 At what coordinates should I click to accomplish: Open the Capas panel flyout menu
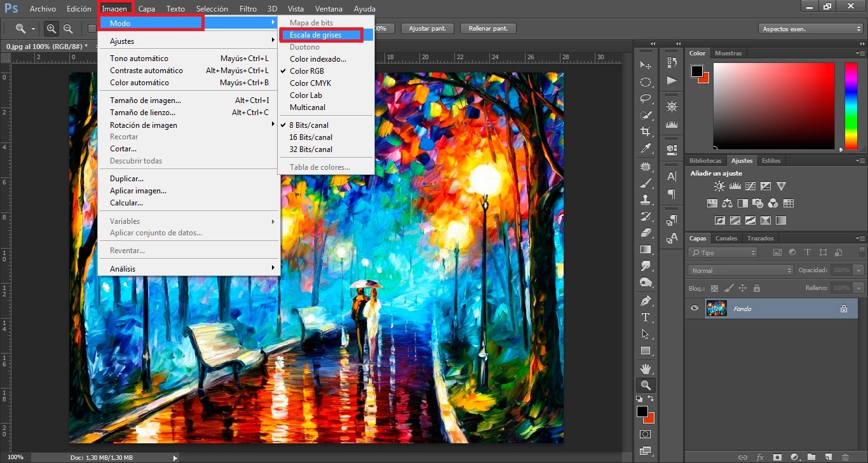[x=860, y=238]
